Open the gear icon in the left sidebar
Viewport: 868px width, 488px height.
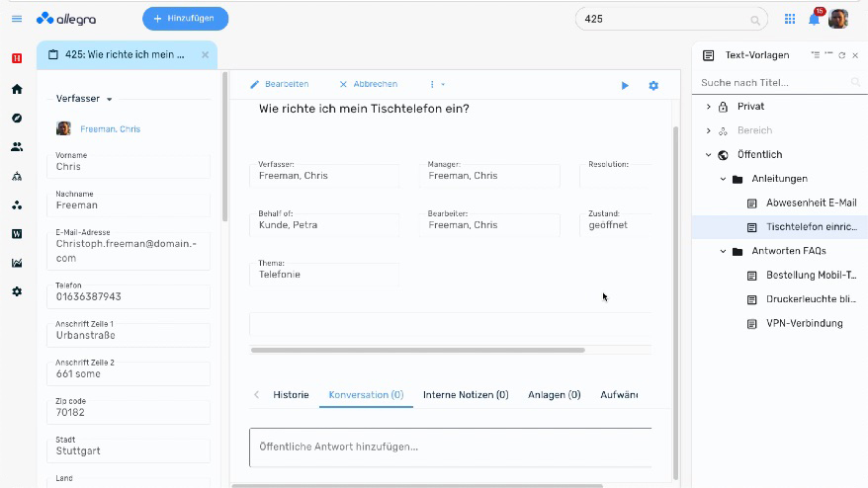(x=17, y=291)
